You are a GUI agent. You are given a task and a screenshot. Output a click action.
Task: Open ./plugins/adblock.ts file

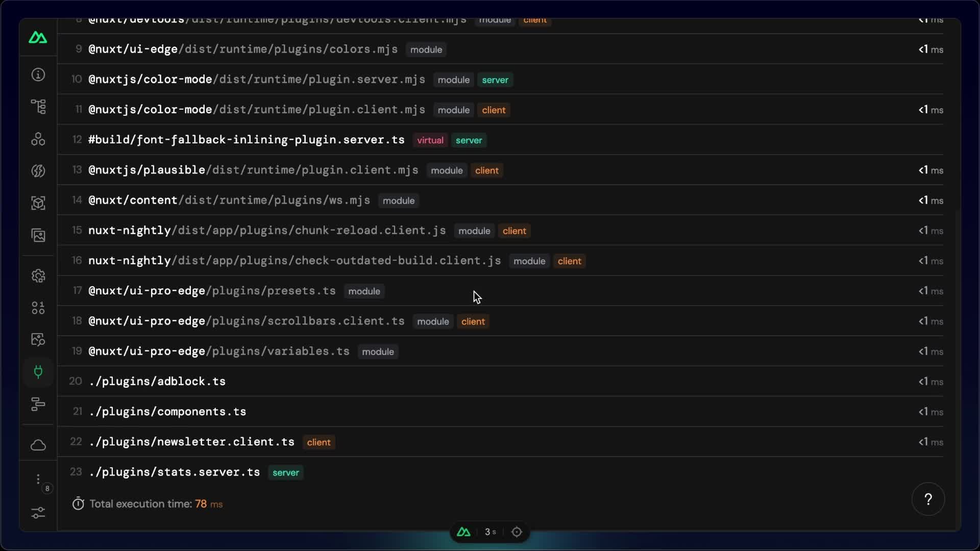click(x=157, y=381)
